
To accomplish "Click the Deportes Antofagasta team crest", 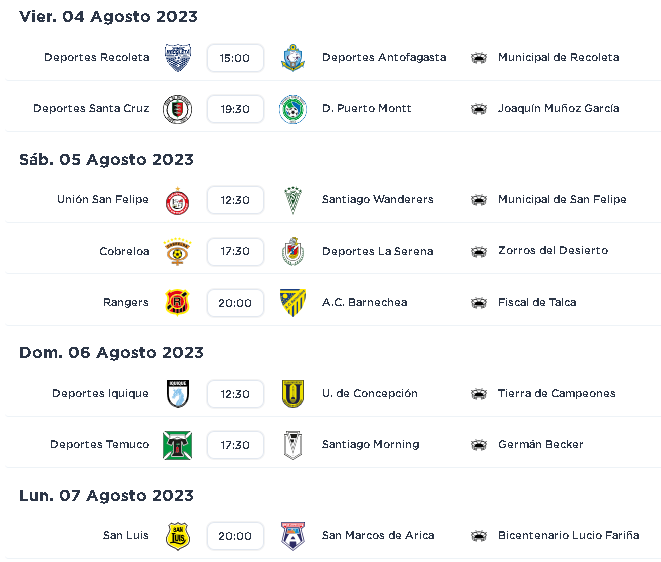I will tap(293, 57).
